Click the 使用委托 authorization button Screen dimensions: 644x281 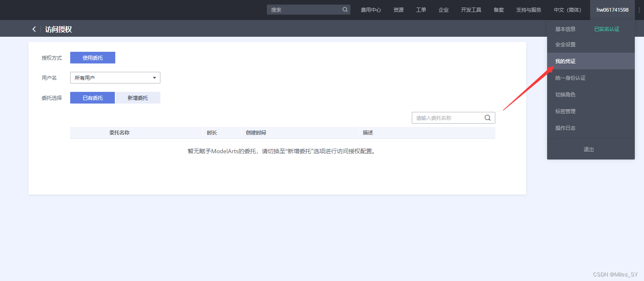tap(93, 58)
